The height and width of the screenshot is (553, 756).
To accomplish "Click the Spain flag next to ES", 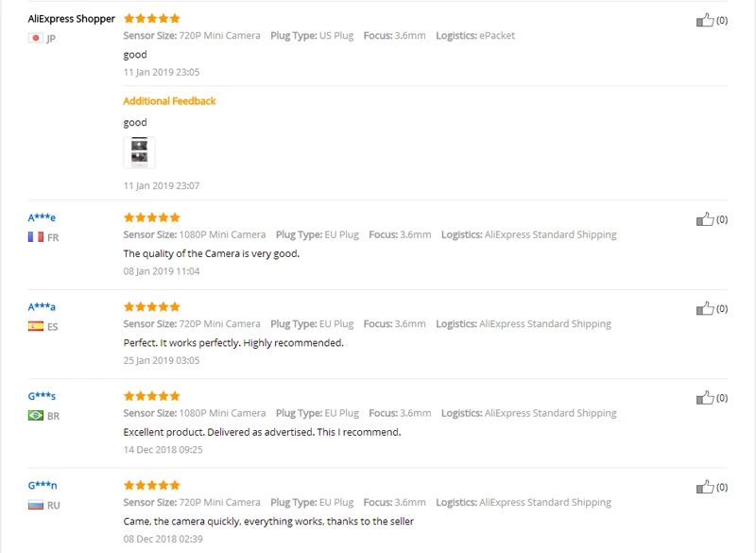I will (x=36, y=326).
